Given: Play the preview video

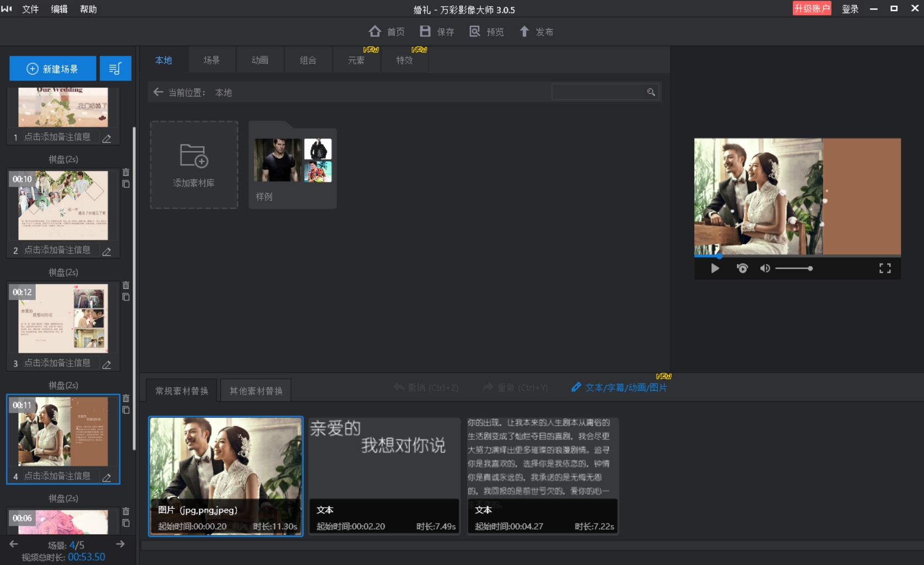Looking at the screenshot, I should tap(715, 268).
